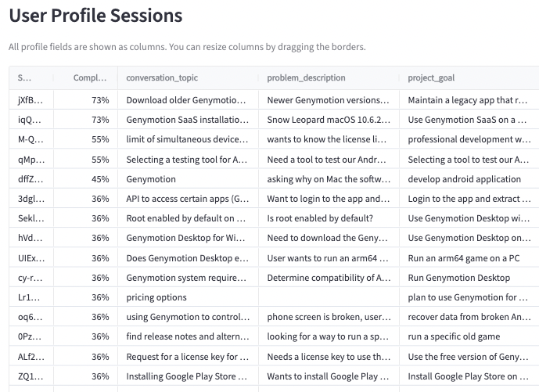The width and height of the screenshot is (539, 392).
Task: Select the 'pricing options' topic cell
Action: point(188,297)
